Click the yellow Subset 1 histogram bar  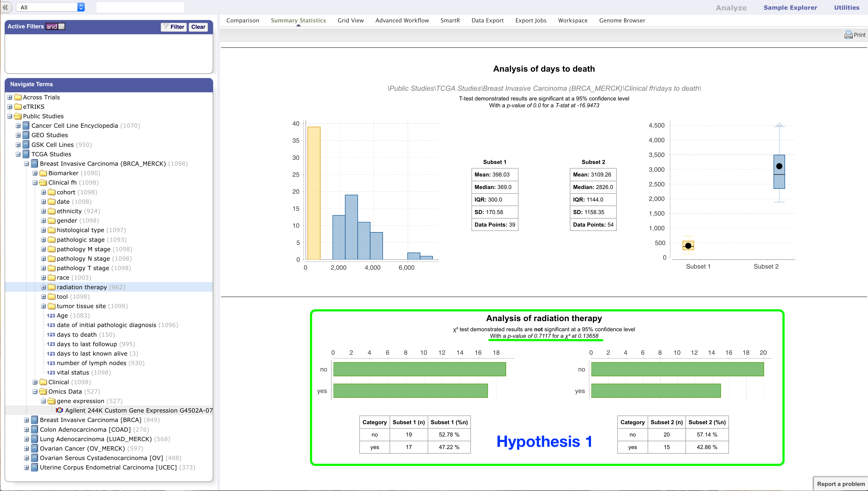[x=314, y=193]
